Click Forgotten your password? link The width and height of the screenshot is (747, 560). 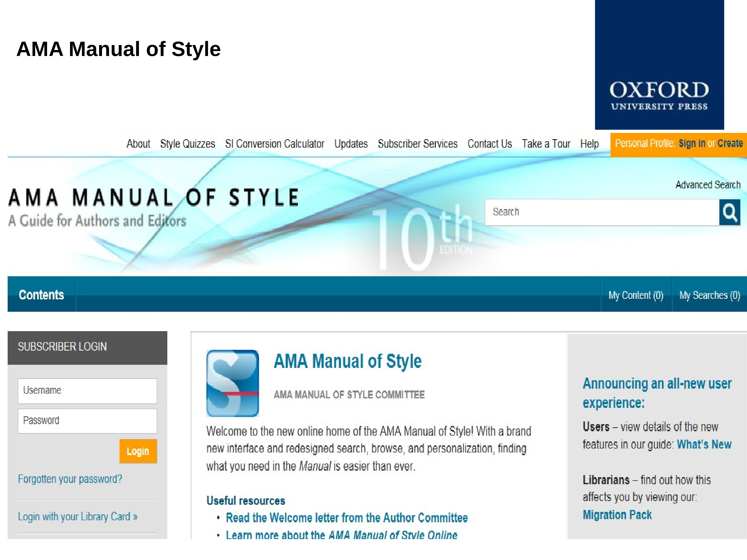tap(70, 479)
